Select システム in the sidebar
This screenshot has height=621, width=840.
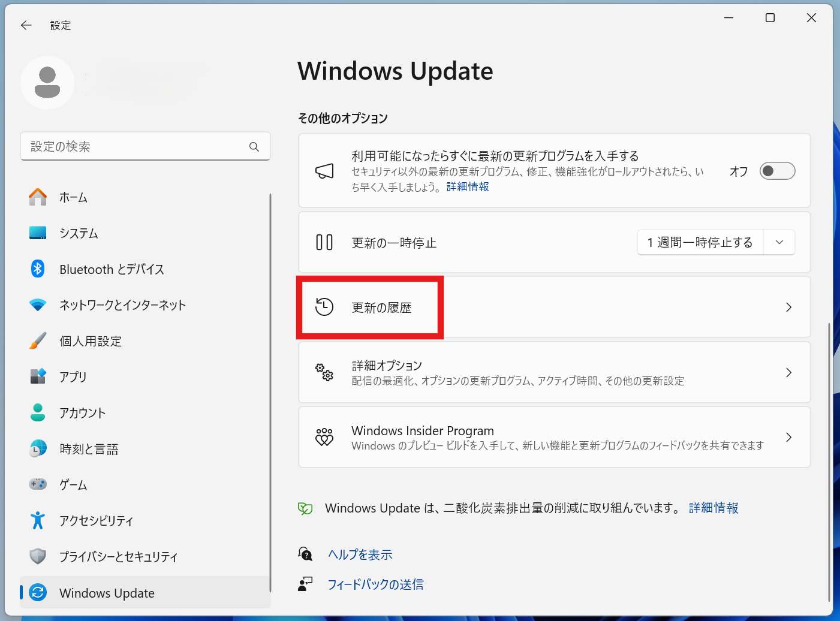pyautogui.click(x=145, y=233)
